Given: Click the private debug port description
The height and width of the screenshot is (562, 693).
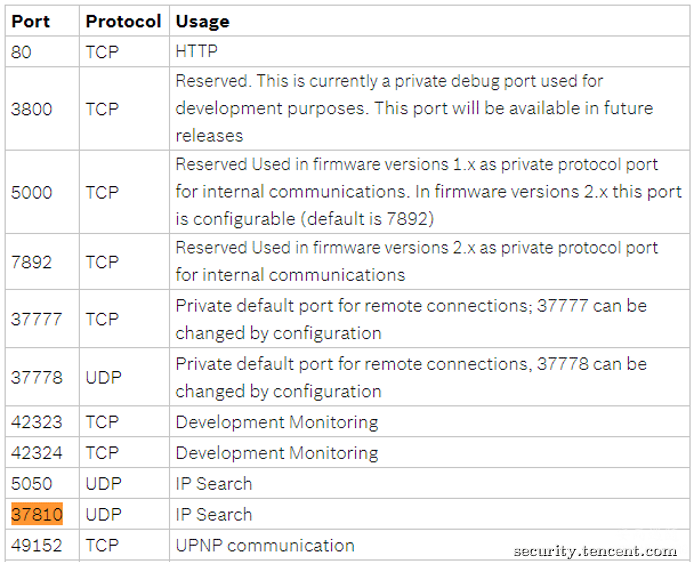Looking at the screenshot, I should coord(414,108).
